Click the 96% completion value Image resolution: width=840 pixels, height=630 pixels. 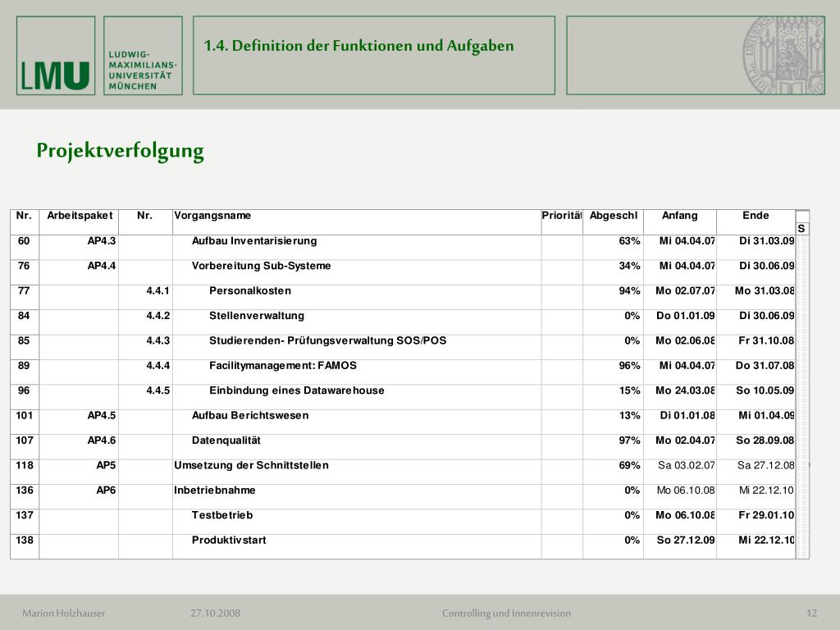[x=629, y=366]
